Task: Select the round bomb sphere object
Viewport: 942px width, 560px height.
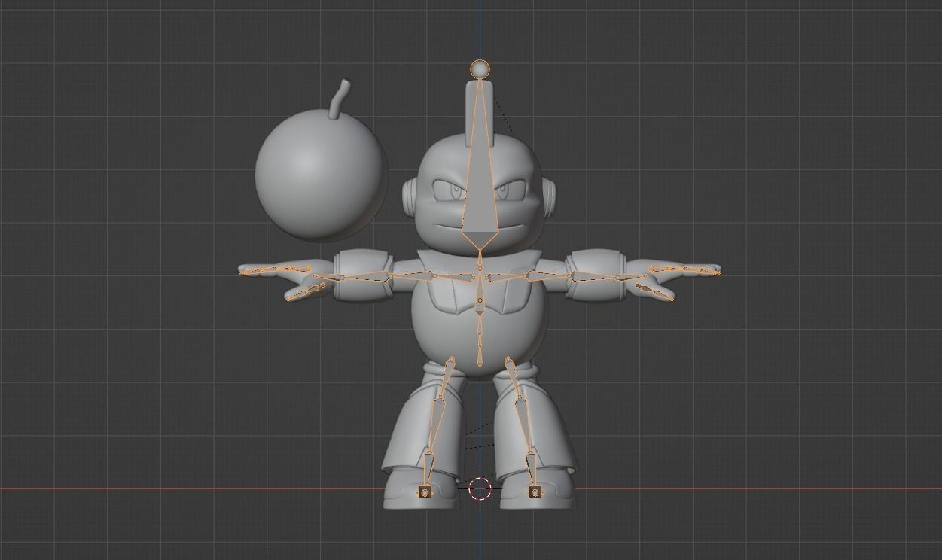Action: pyautogui.click(x=321, y=175)
